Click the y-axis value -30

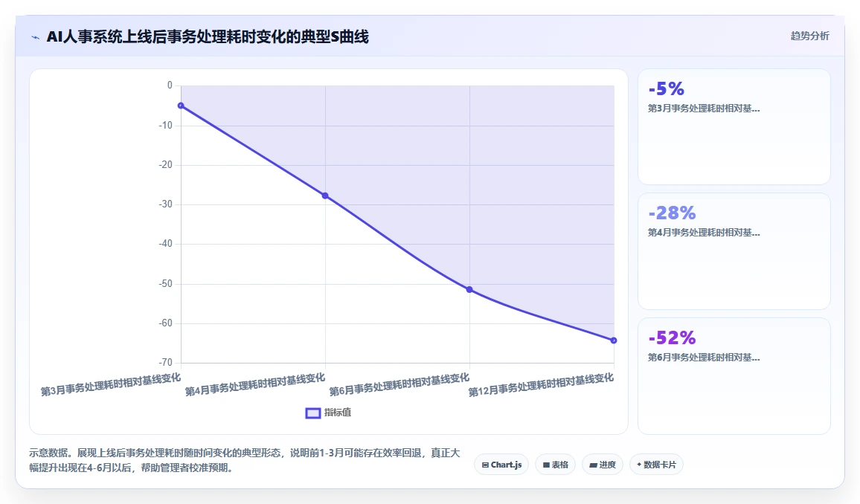pyautogui.click(x=166, y=204)
